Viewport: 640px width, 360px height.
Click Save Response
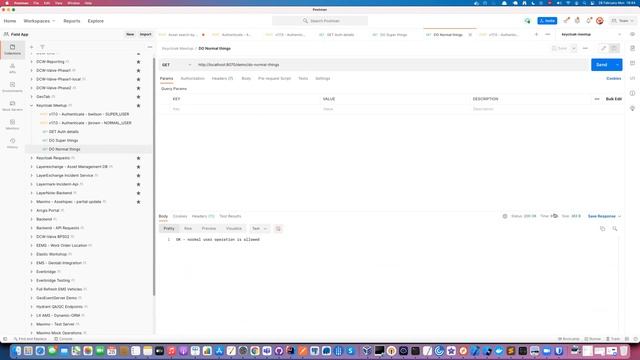[x=604, y=216]
